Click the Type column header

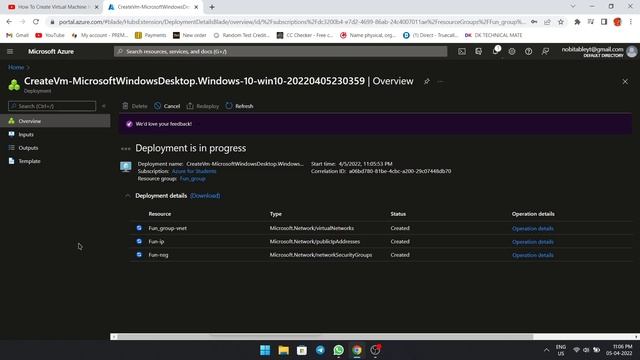[276, 214]
